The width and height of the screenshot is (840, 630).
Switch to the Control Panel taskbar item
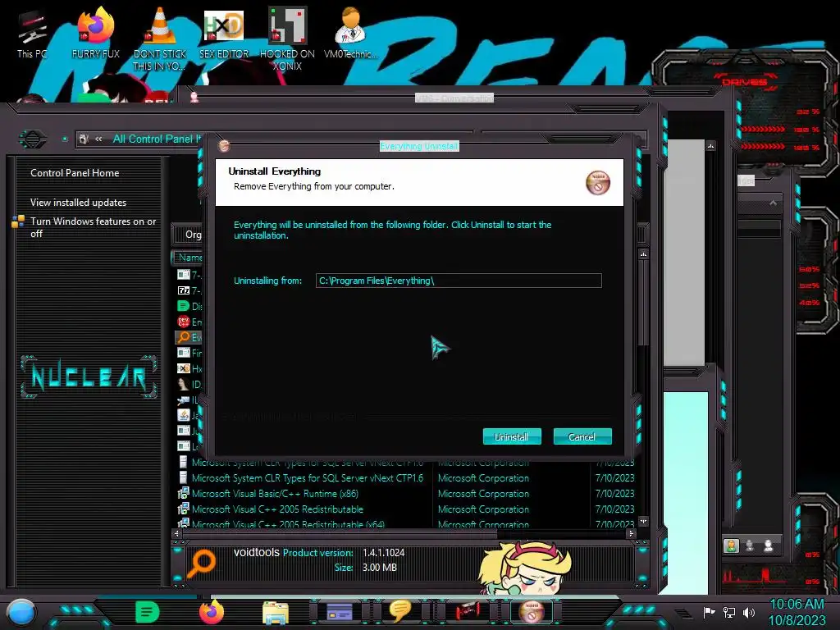(339, 611)
